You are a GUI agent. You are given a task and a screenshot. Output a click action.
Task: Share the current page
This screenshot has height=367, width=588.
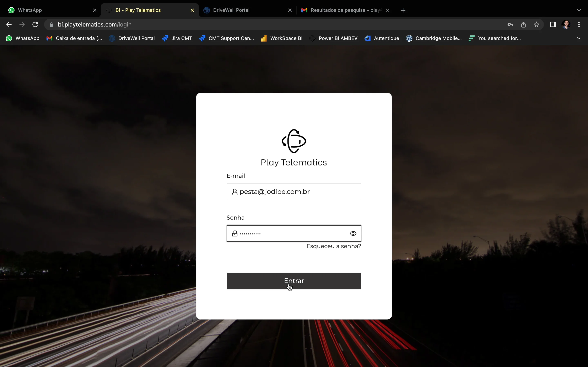(x=523, y=24)
